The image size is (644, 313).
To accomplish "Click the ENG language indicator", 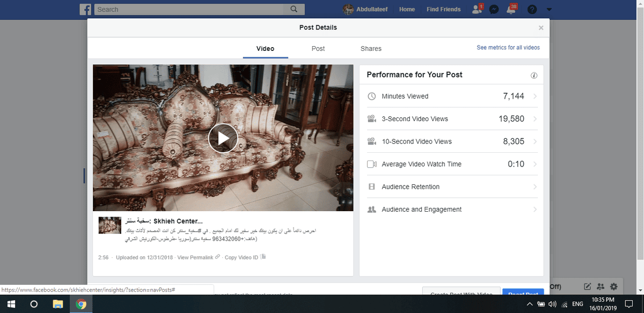I will pos(578,304).
